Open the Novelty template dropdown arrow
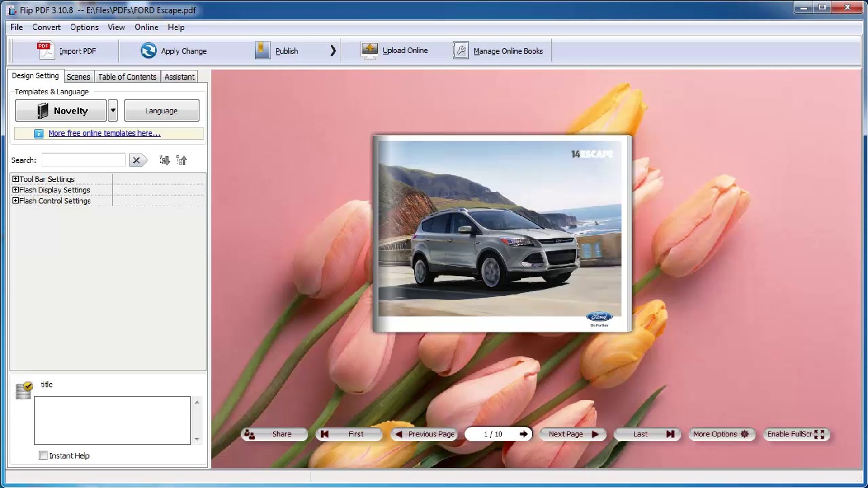The width and height of the screenshot is (868, 488). [x=113, y=111]
